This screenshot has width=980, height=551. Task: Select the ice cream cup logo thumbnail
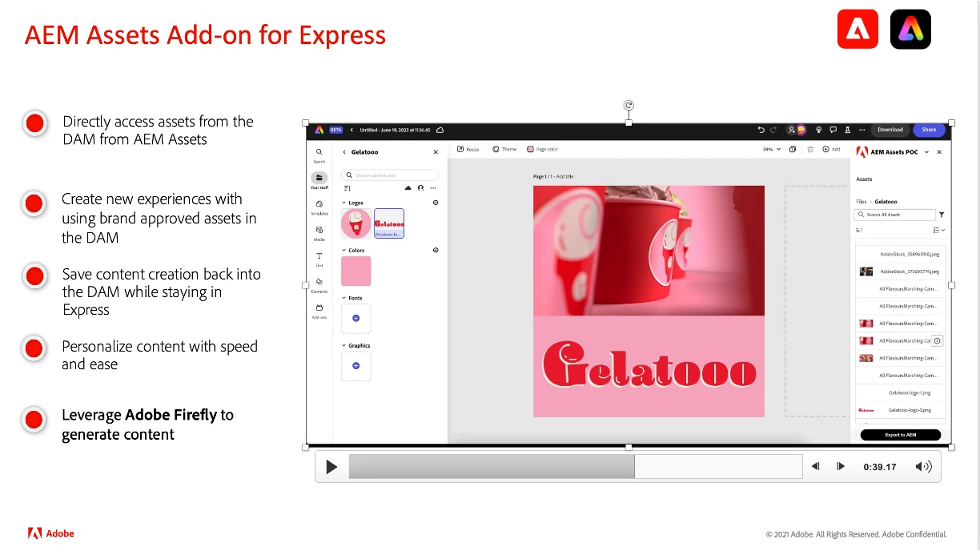coord(356,223)
